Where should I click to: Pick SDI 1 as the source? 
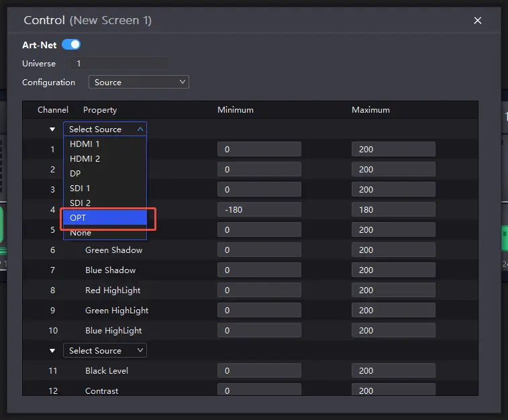[81, 189]
